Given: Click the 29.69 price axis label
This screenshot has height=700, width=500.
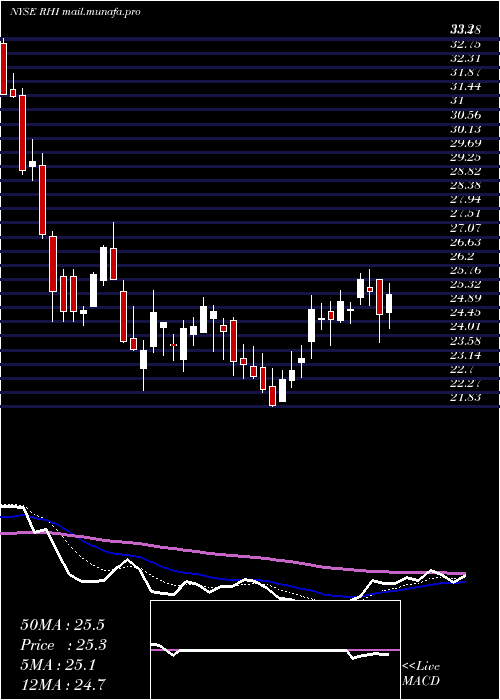Looking at the screenshot, I should pyautogui.click(x=465, y=143).
